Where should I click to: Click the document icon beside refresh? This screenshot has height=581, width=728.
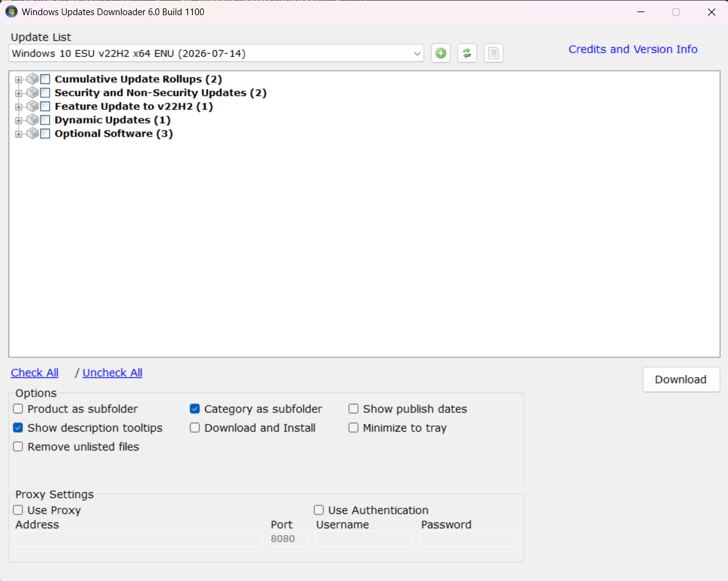pyautogui.click(x=493, y=53)
